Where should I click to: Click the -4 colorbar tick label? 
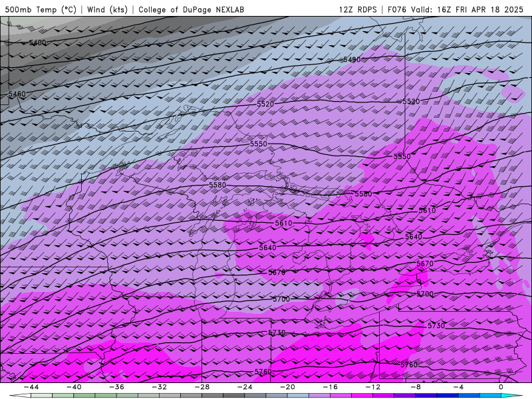click(458, 387)
